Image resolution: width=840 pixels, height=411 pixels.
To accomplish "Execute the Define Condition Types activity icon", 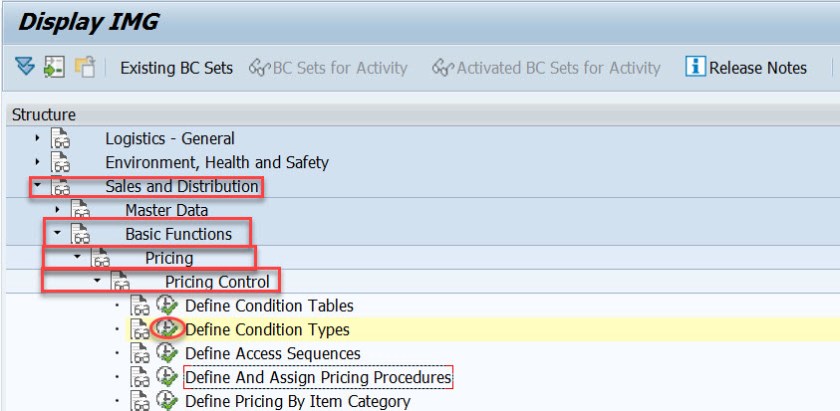I will 167,329.
